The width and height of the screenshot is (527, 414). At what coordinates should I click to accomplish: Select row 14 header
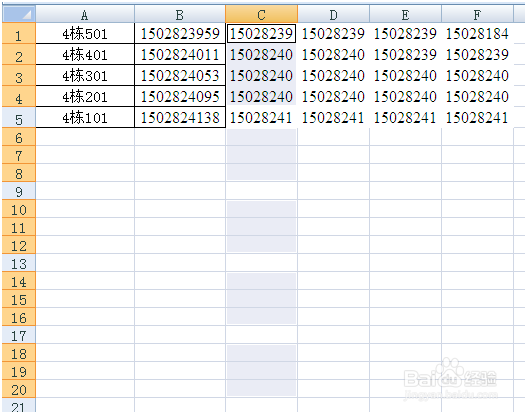[19, 281]
